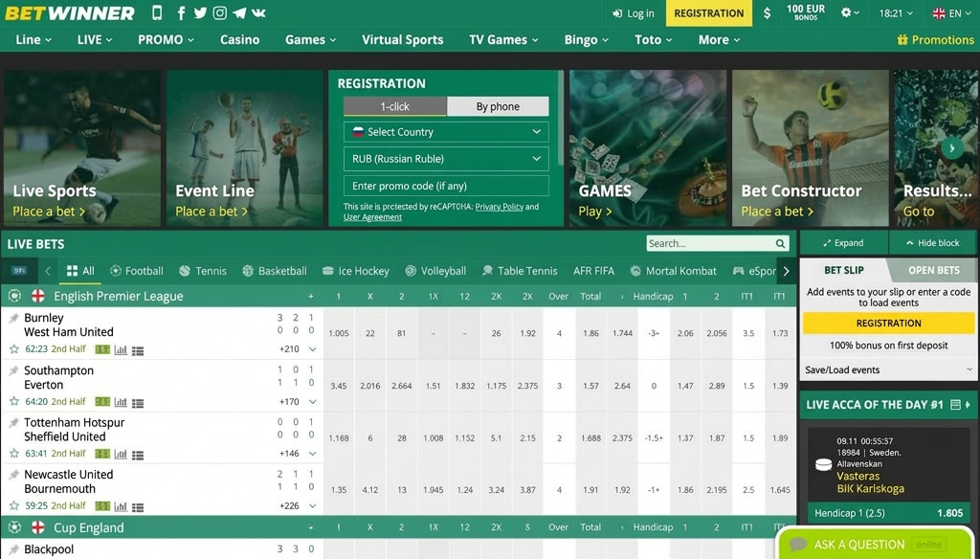Open statistics chart for Burnley match
This screenshot has width=980, height=559.
point(121,350)
